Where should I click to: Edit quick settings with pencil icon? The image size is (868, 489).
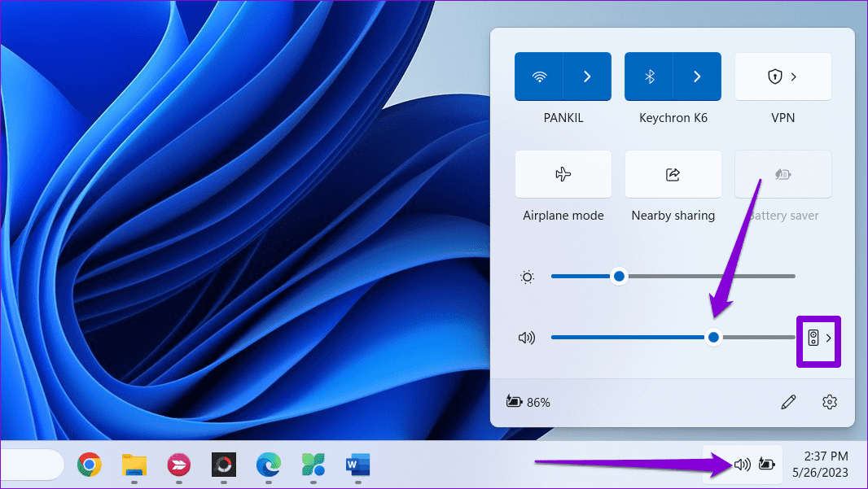(x=788, y=402)
